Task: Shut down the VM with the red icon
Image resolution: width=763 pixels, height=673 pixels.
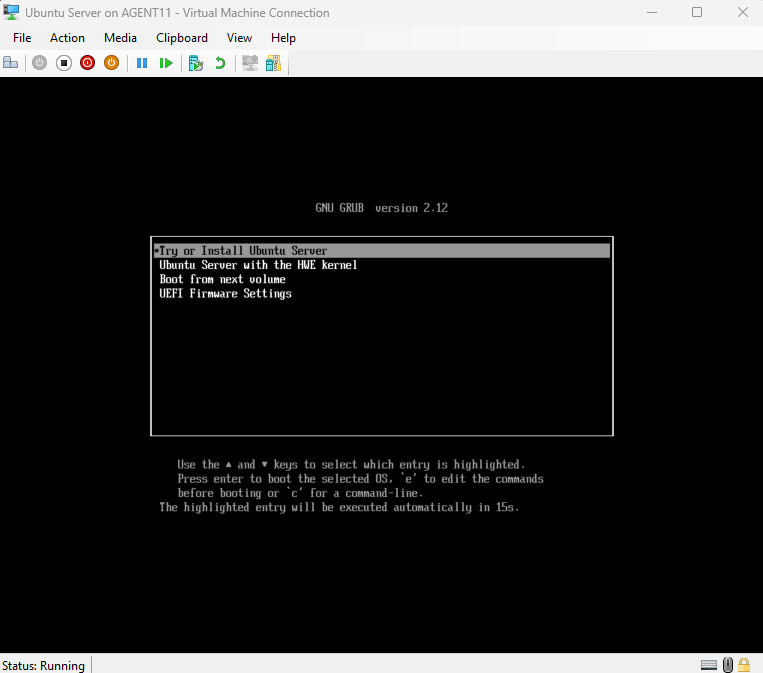Action: tap(87, 63)
